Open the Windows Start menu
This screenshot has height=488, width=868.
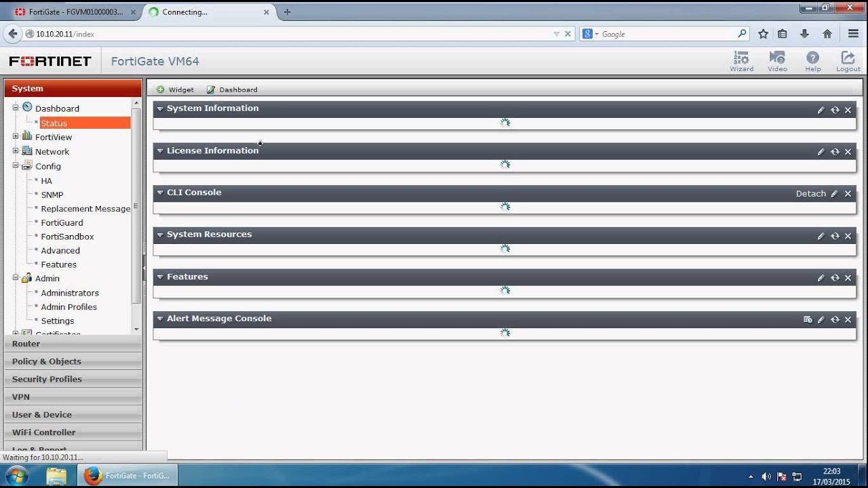(16, 476)
